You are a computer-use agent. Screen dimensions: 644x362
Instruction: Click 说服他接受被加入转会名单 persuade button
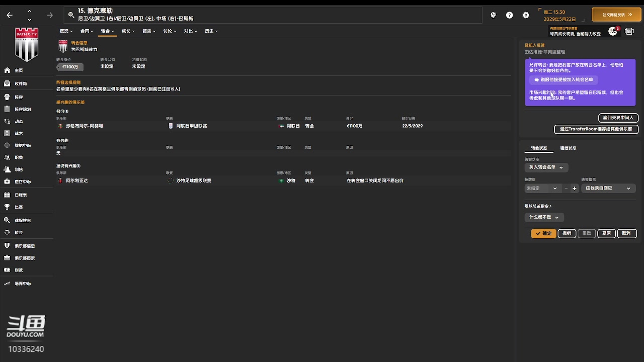click(x=563, y=80)
